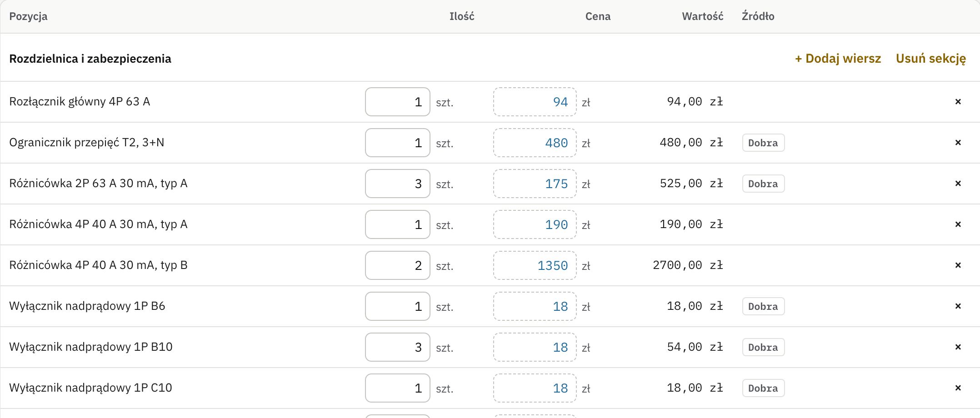Edit price 18 for Wyłącznik 1P B6

(x=535, y=306)
